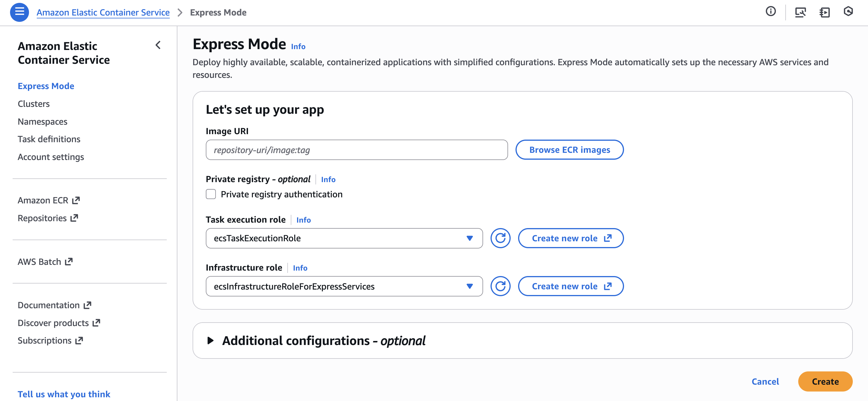Open Task definitions in sidebar
The image size is (868, 401).
[49, 139]
